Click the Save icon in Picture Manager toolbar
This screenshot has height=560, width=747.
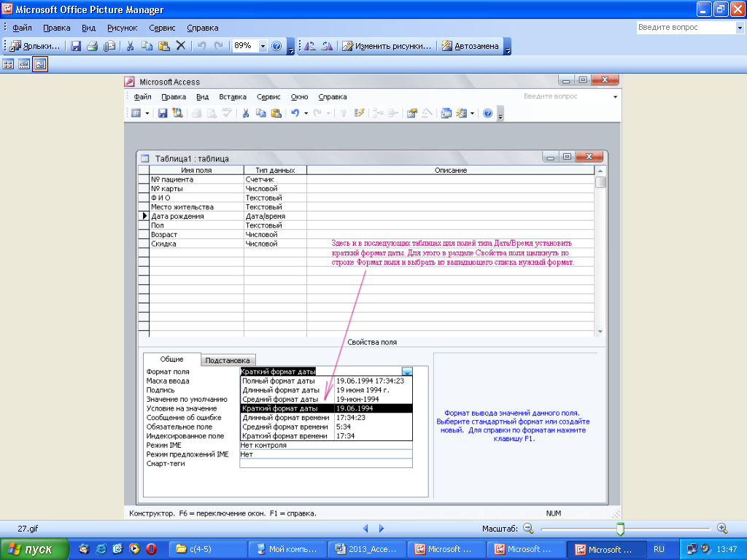pyautogui.click(x=76, y=46)
